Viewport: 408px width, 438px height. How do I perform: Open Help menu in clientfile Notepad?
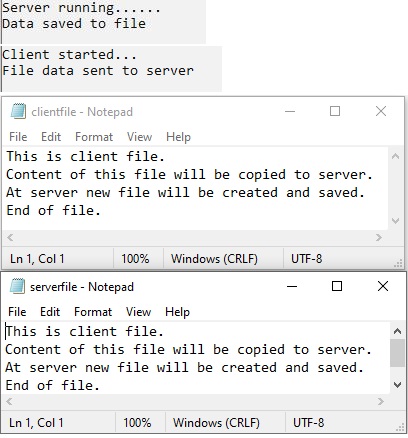click(178, 137)
